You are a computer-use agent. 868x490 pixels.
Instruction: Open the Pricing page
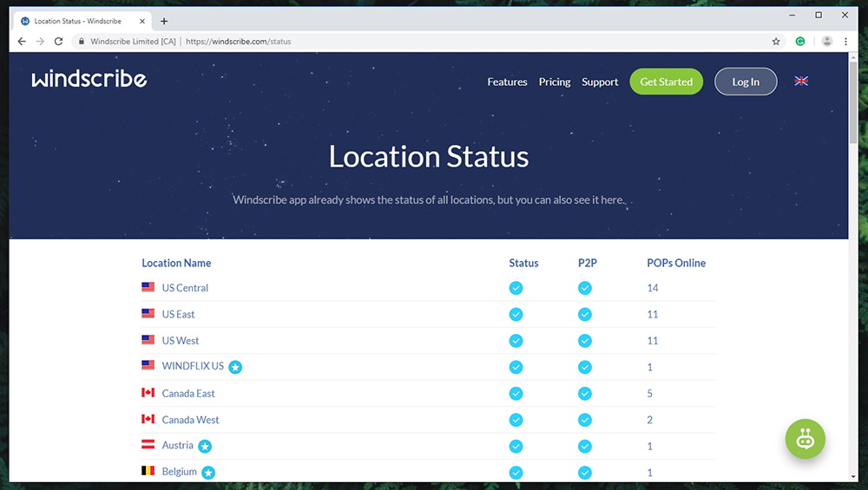[554, 82]
